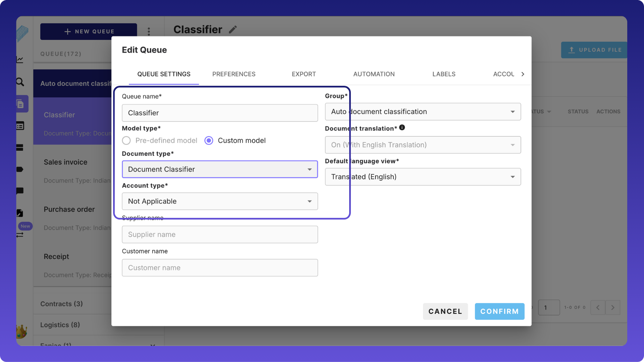Click the info icon next to Document translation
The width and height of the screenshot is (644, 362).
[402, 128]
